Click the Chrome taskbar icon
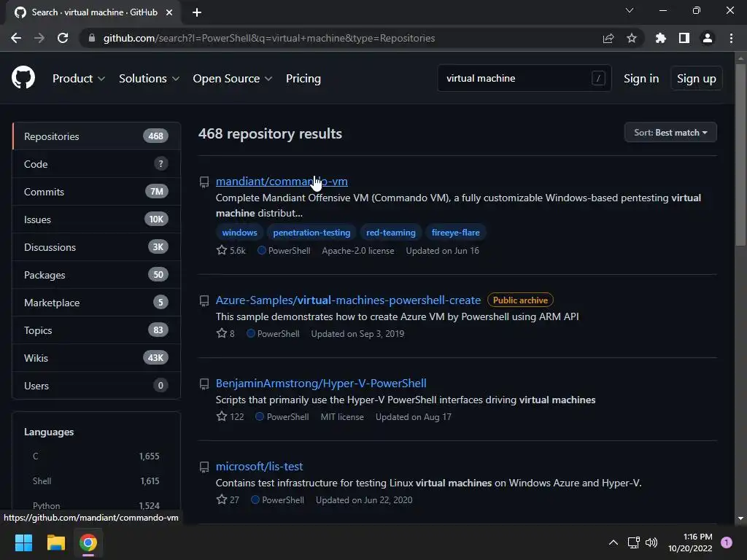747x560 pixels. click(88, 542)
